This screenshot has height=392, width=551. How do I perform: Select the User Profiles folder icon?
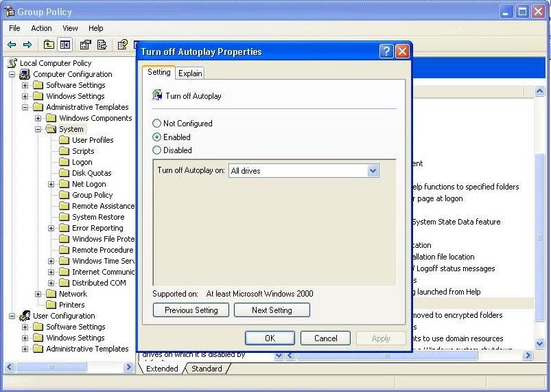pos(64,140)
